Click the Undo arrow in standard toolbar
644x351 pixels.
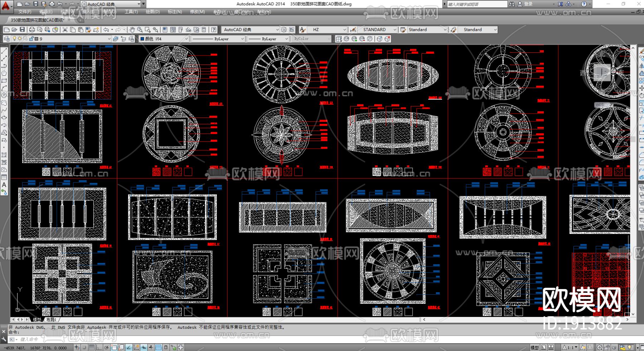point(106,30)
